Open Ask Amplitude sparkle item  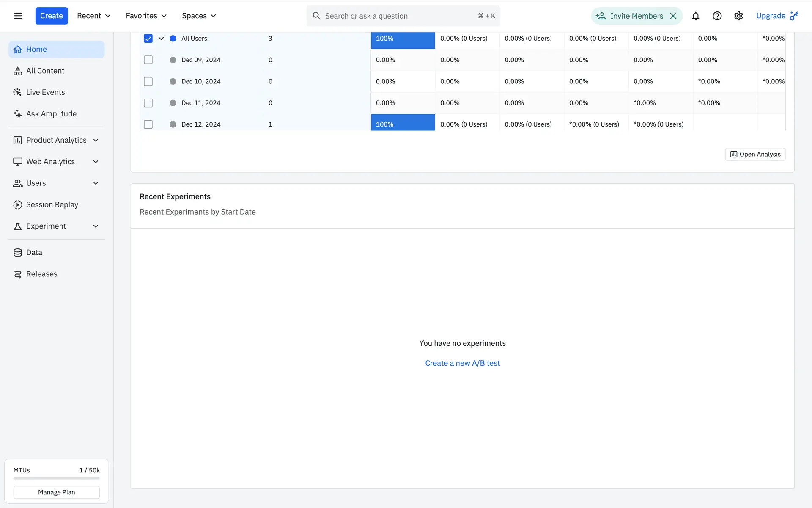point(51,113)
